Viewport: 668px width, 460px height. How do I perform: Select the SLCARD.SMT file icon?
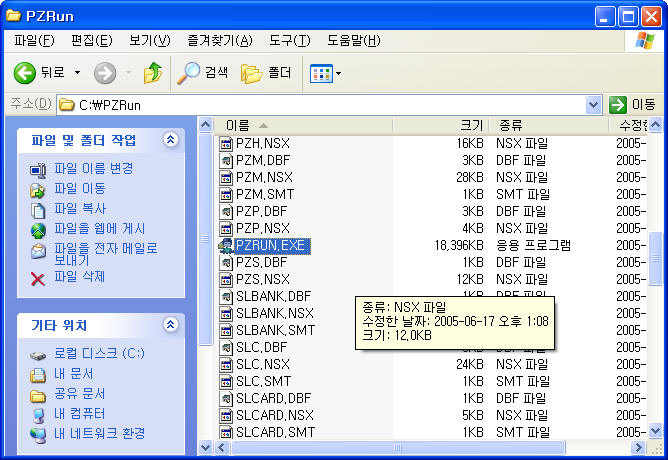[x=226, y=433]
